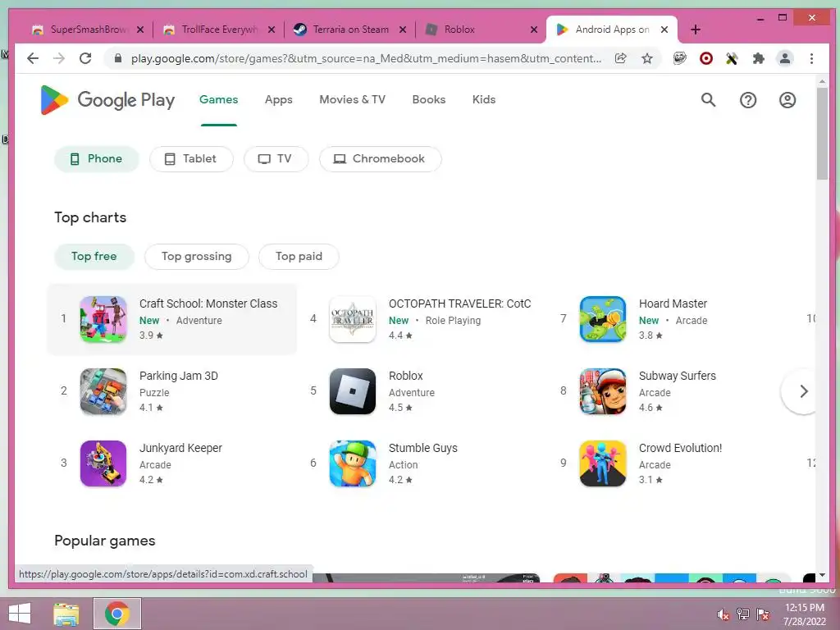Show more top chart games with the right arrow
840x630 pixels.
tap(803, 391)
